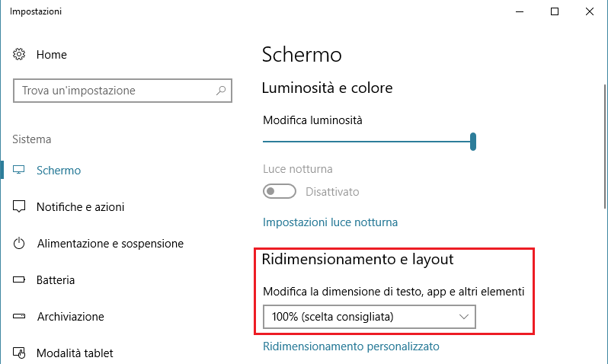This screenshot has width=608, height=364.
Task: Click the Trova un'impostazione search field
Action: coord(114,91)
